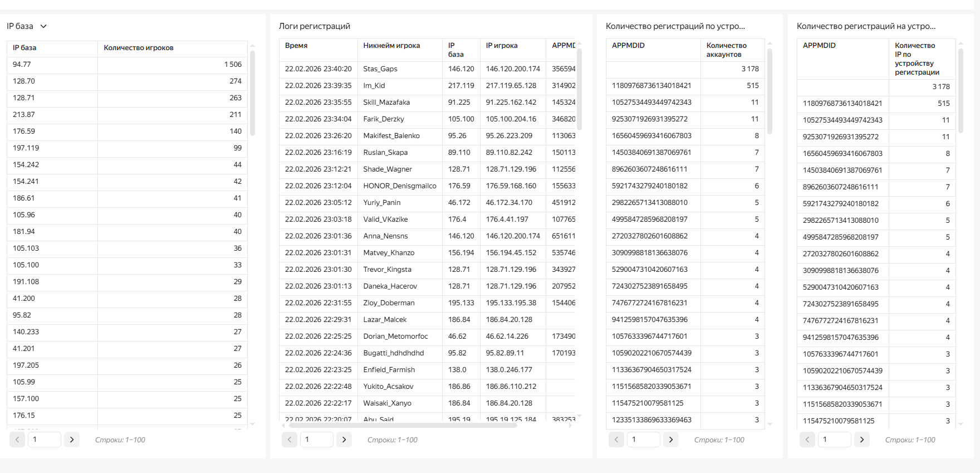Select the Stas_Gaps nickname cell
Screen dimensions: 980x473
click(380, 69)
